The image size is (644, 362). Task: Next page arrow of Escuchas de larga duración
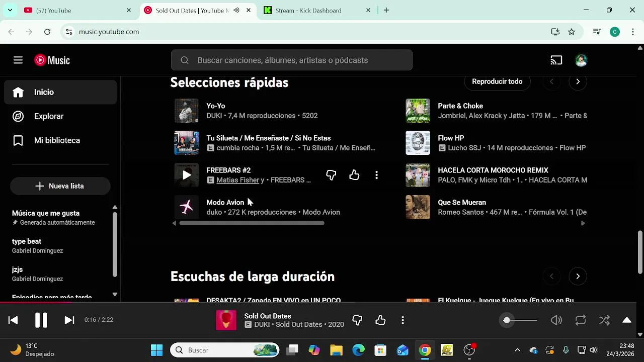[x=578, y=276]
